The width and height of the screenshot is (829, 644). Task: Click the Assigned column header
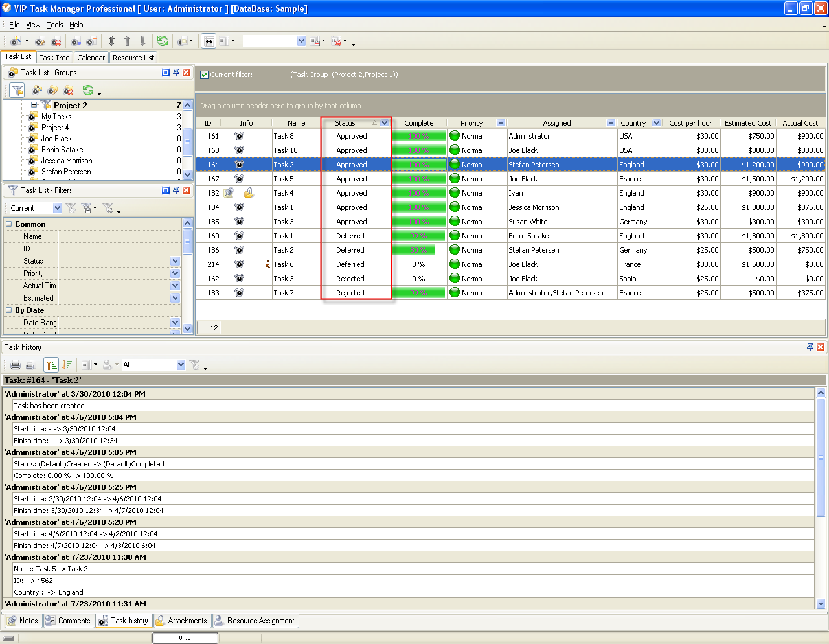(556, 123)
